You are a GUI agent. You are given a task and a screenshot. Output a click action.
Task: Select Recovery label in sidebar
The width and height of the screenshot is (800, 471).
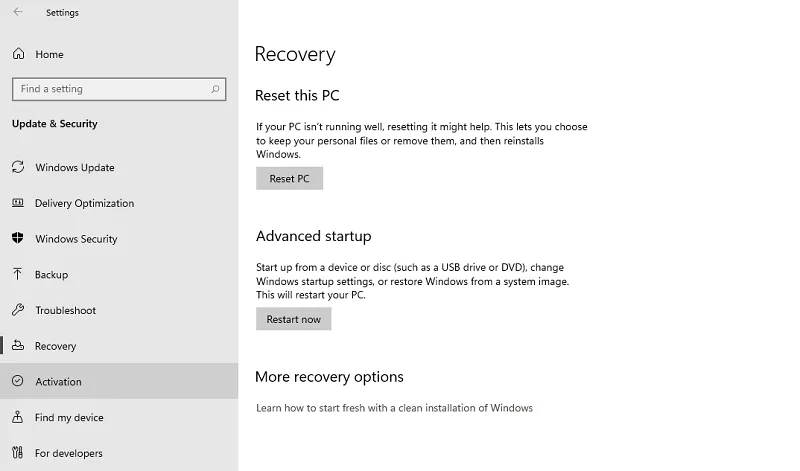point(55,346)
